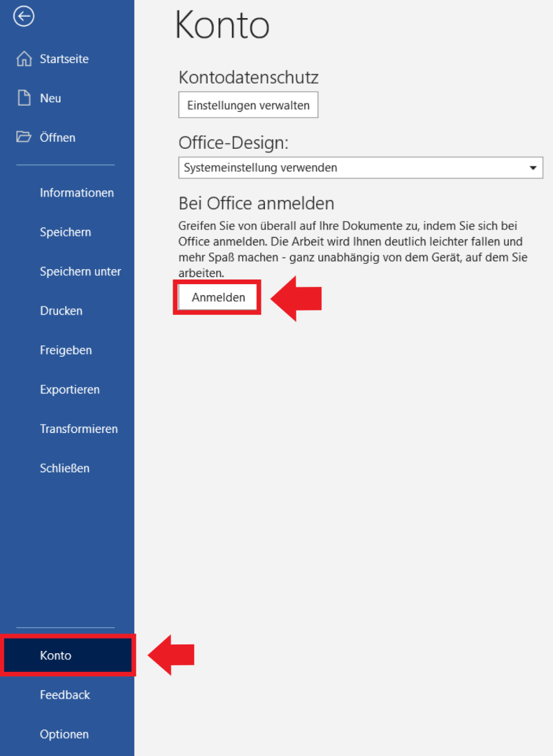Click the Einstellungen verwalten button
Image resolution: width=553 pixels, height=756 pixels.
tap(248, 105)
